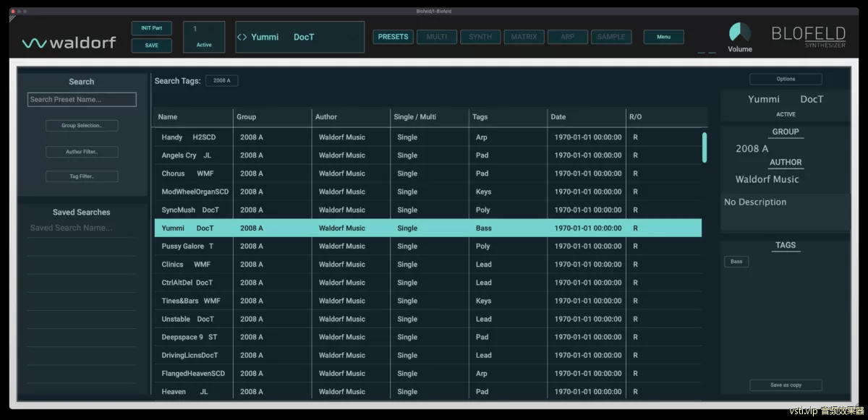Open the SYNTH tab
This screenshot has height=420, width=868.
click(480, 37)
